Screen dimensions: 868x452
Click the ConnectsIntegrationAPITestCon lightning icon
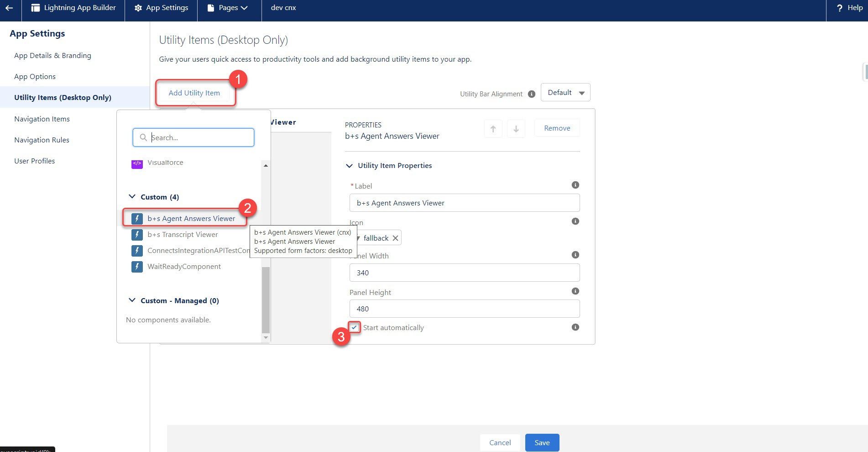(137, 251)
